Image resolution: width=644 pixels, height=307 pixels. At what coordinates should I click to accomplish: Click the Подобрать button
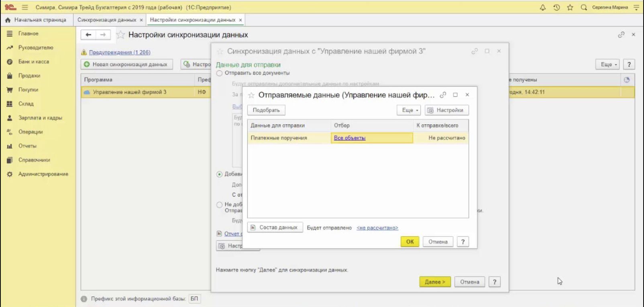[266, 110]
